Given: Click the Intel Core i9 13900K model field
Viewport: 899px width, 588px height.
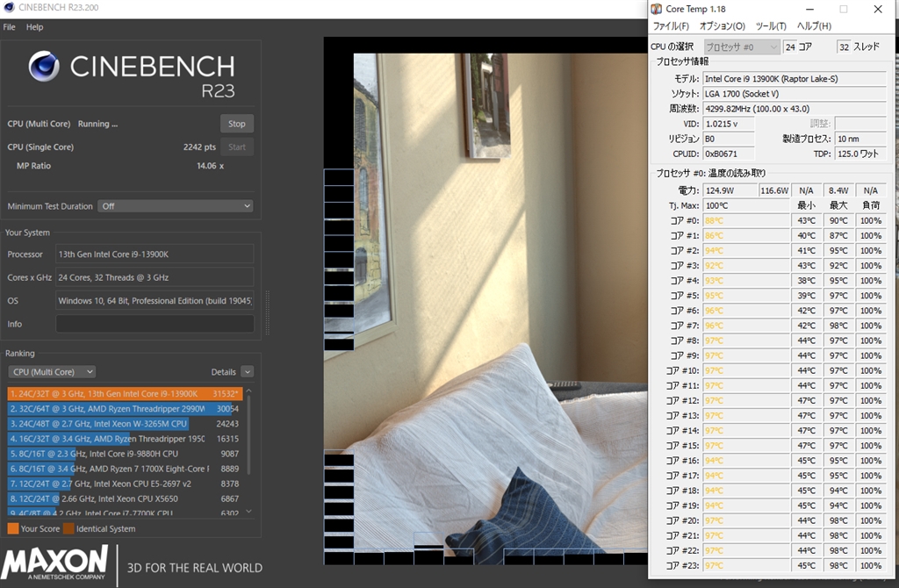Looking at the screenshot, I should coord(795,79).
